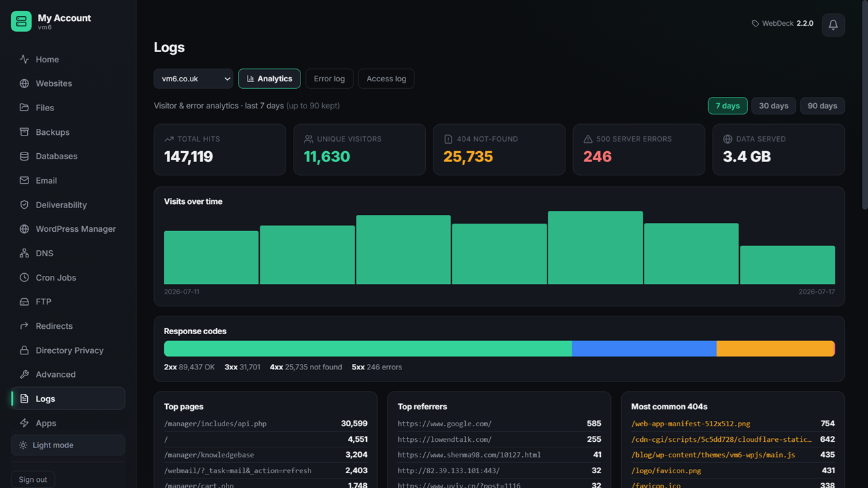Click the Apps lightning icon

coord(24,423)
